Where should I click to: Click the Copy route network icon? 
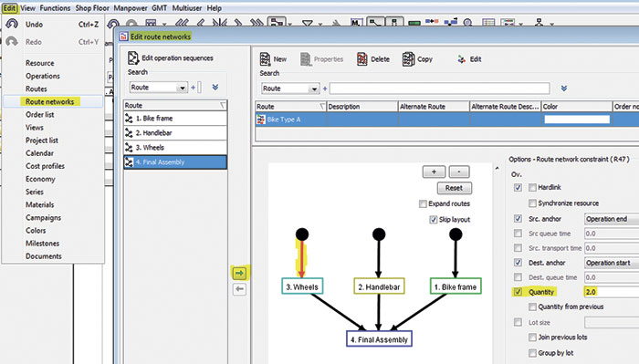coord(408,59)
